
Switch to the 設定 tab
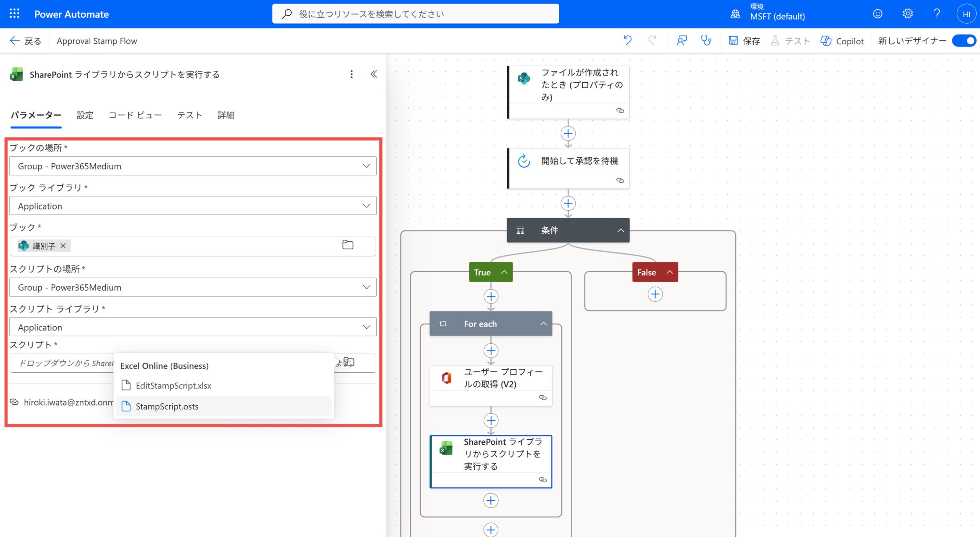[85, 115]
